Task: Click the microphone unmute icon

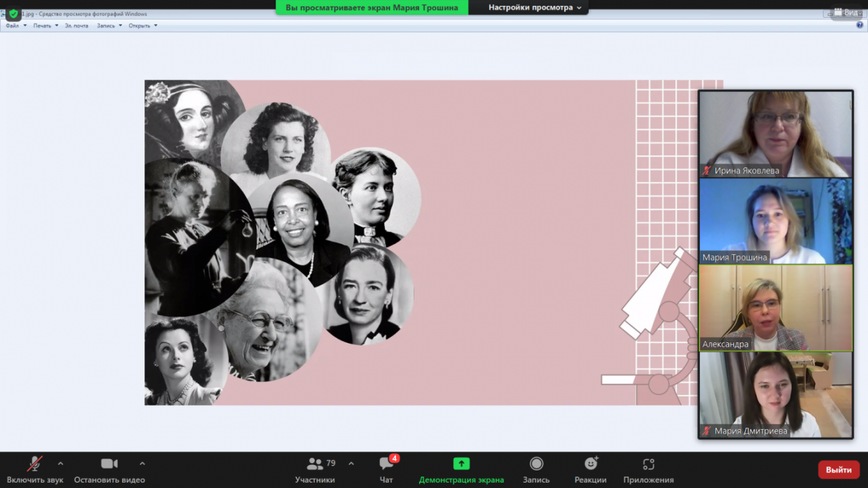Action: (34, 464)
